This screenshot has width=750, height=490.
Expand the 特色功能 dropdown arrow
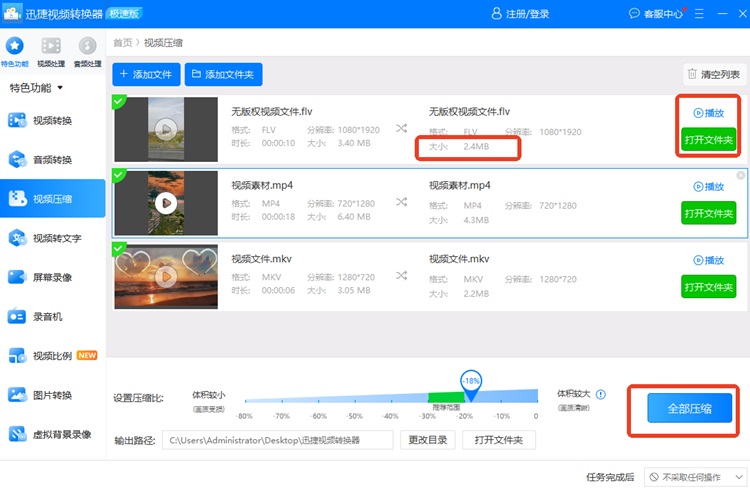(60, 88)
